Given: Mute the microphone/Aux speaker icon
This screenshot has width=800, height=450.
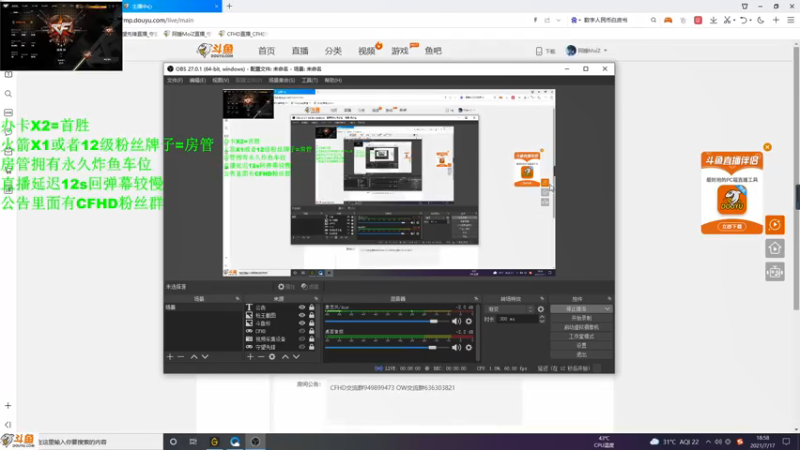Looking at the screenshot, I should 456,321.
